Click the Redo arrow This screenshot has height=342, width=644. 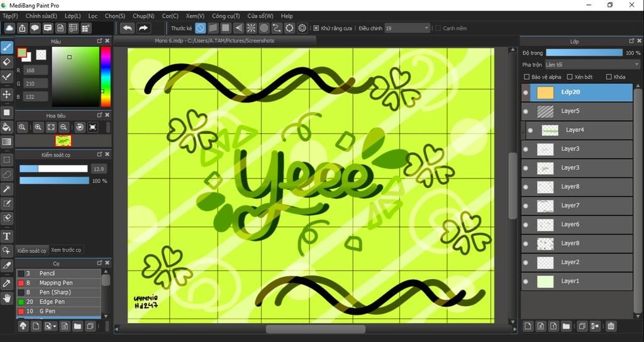[x=143, y=28]
